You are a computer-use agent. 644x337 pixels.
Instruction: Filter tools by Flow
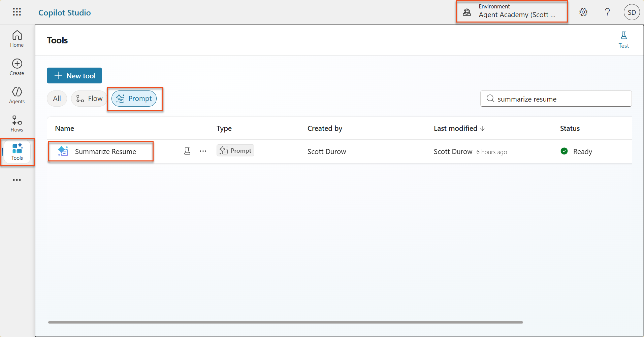[x=89, y=99]
